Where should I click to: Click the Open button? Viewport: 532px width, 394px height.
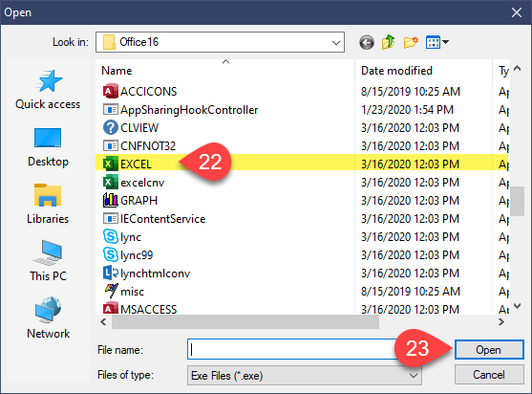click(489, 350)
